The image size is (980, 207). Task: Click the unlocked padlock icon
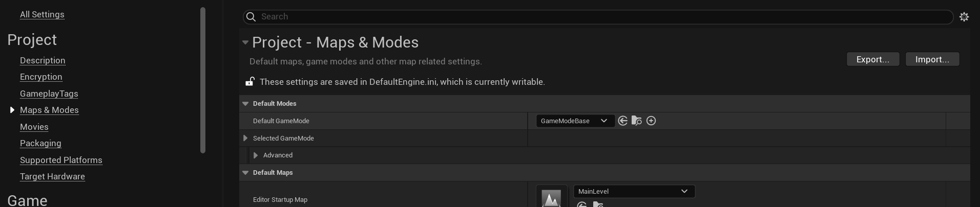click(250, 81)
